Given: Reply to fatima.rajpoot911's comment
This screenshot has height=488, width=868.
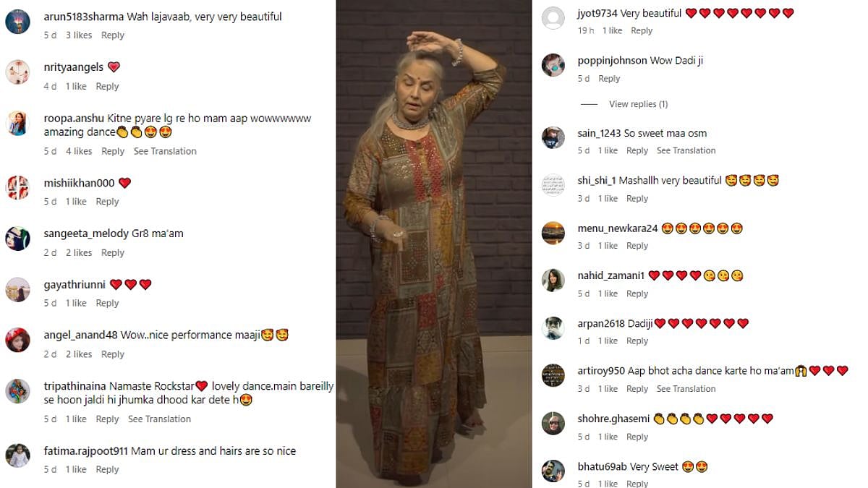Looking at the screenshot, I should pos(107,470).
